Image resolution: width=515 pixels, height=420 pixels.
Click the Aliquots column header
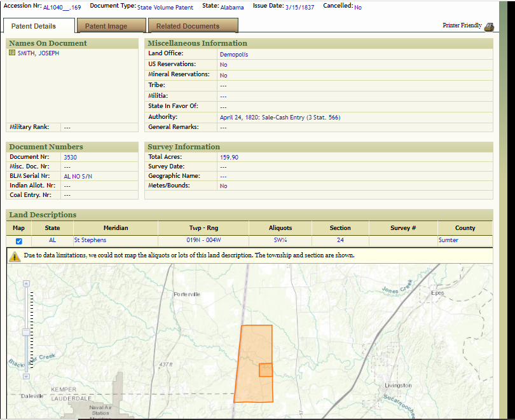[x=280, y=227]
